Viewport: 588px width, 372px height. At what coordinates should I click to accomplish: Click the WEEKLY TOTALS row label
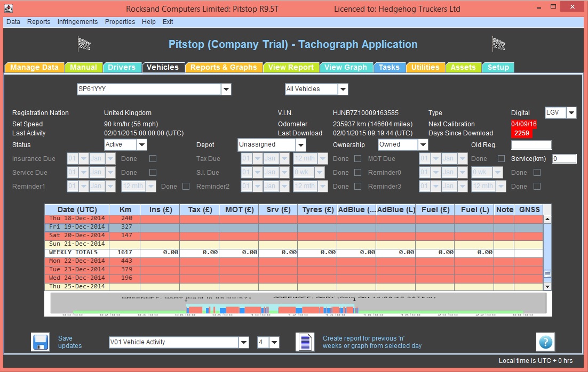(73, 253)
